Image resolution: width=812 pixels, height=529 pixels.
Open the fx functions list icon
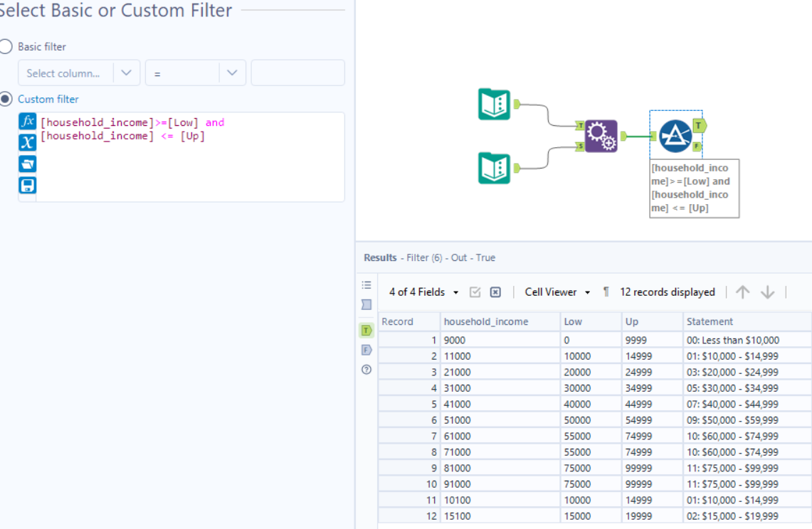click(27, 121)
